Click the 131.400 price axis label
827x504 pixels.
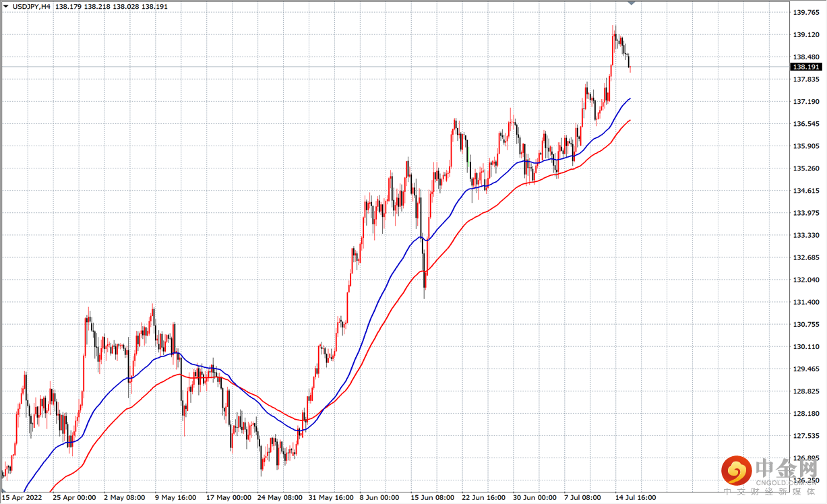pos(806,302)
